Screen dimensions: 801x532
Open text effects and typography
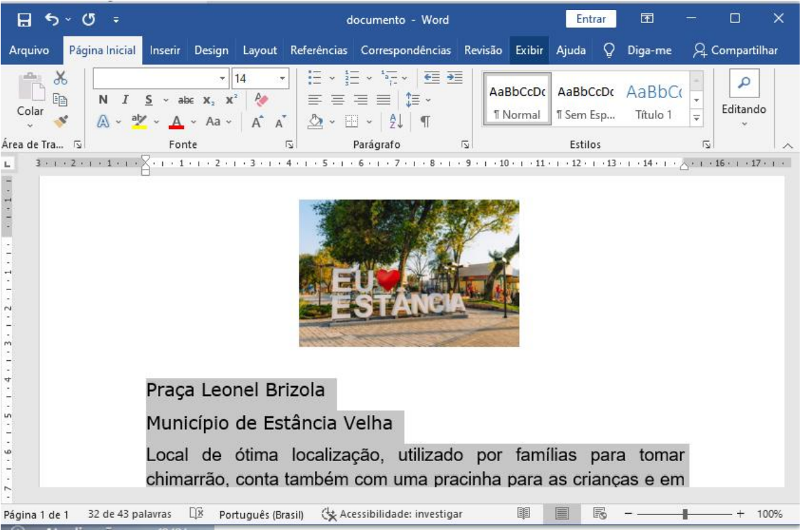(x=103, y=122)
